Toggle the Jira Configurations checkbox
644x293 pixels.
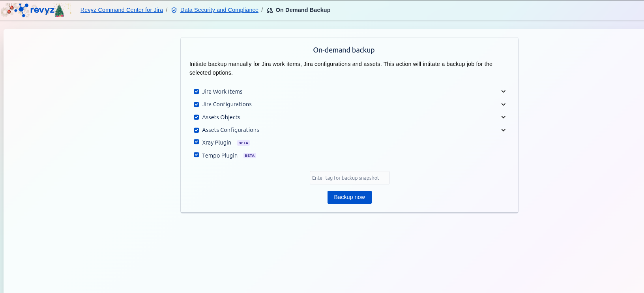197,105
